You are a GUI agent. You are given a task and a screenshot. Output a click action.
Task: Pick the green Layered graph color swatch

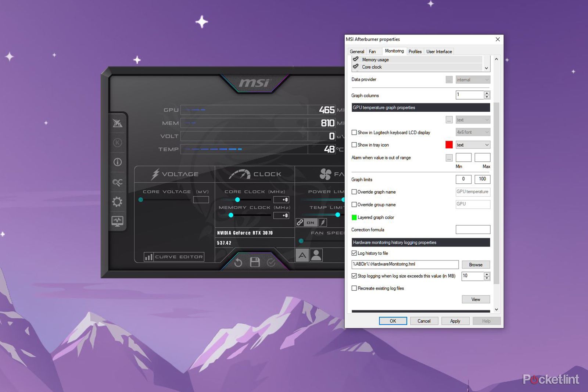[354, 217]
